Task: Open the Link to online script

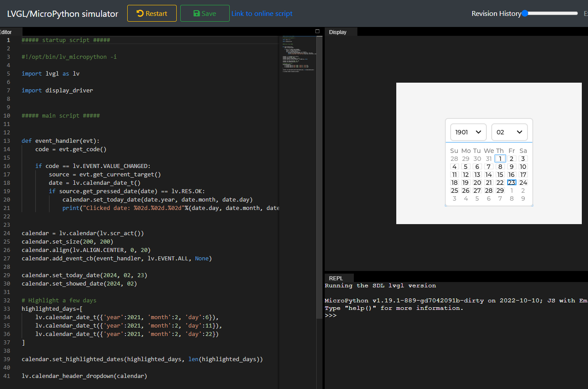Action: (x=262, y=13)
